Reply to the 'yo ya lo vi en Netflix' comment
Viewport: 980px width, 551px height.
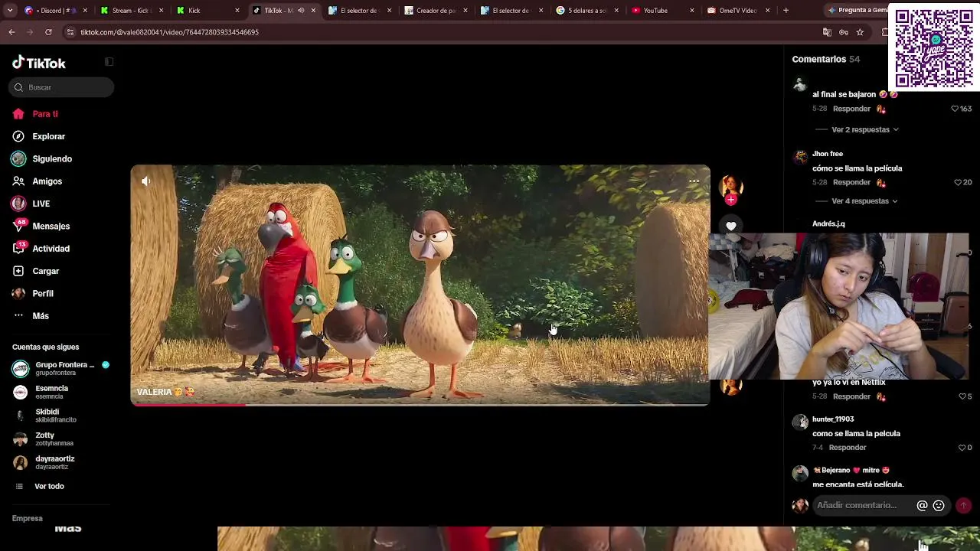pos(851,396)
